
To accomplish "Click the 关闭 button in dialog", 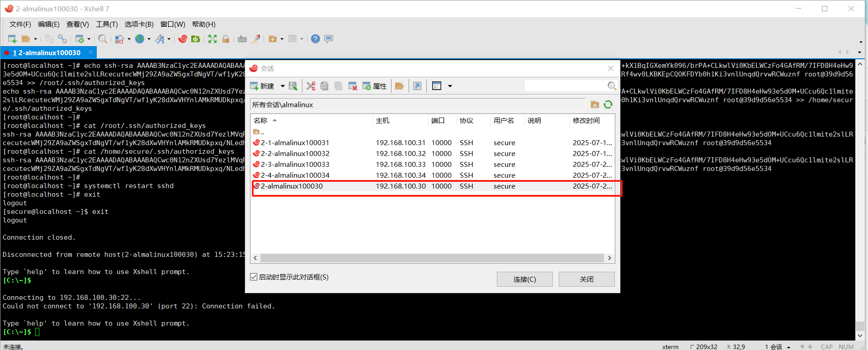I will pos(586,279).
